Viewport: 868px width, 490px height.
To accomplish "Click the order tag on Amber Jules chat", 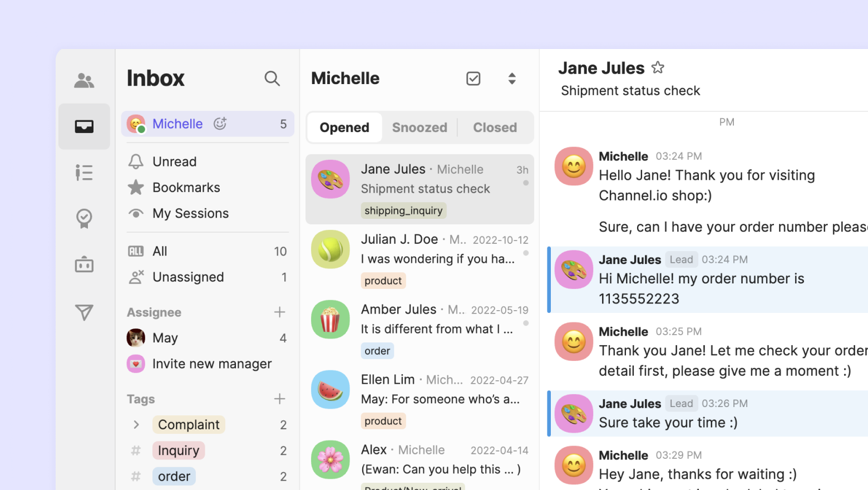I will [x=377, y=351].
